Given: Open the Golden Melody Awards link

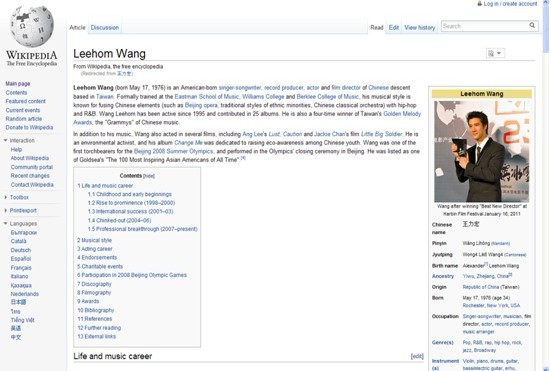Looking at the screenshot, I should click(402, 114).
